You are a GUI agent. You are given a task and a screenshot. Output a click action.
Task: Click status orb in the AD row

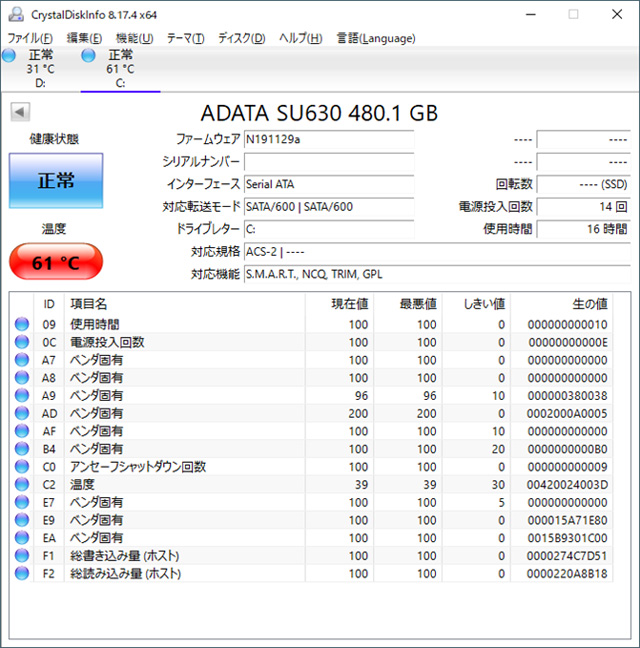click(x=22, y=413)
